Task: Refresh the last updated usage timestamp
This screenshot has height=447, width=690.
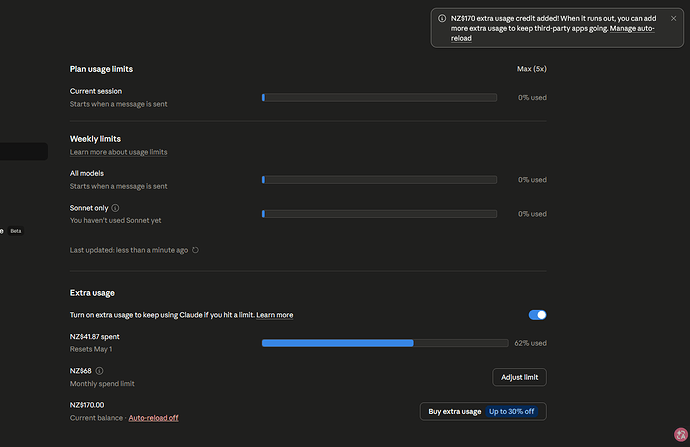Action: (195, 250)
